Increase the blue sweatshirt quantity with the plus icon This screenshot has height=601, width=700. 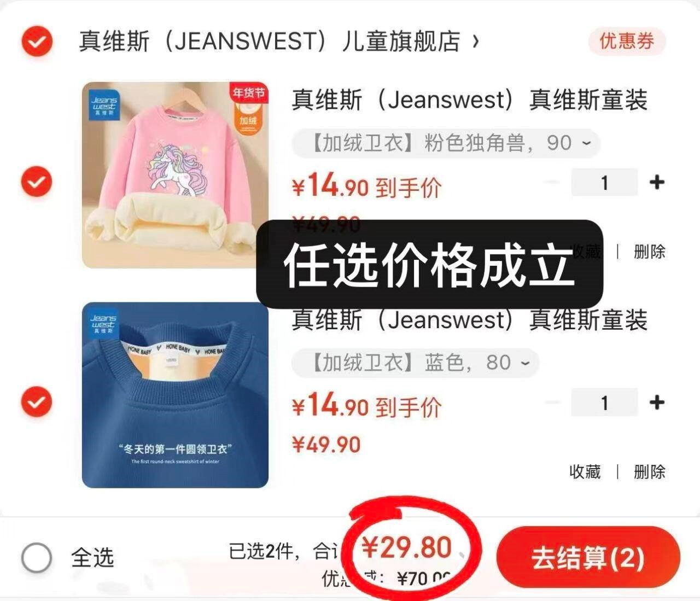pos(657,402)
